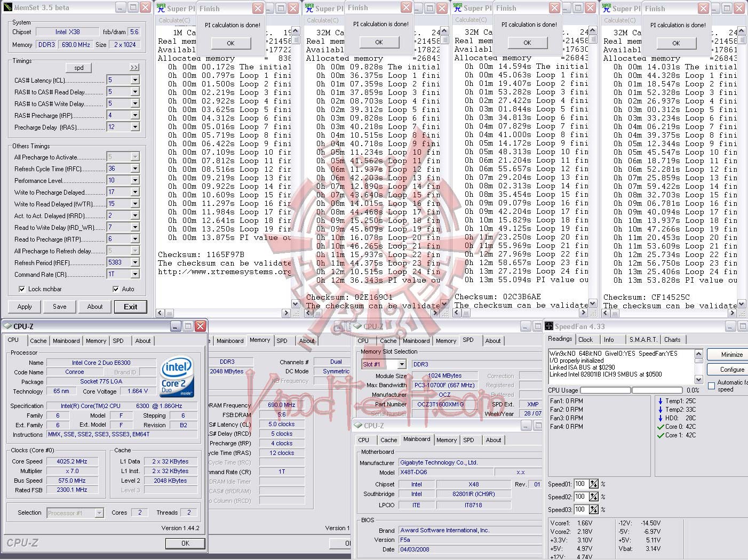This screenshot has width=748, height=560.
Task: Click the Speed01 percentage input field
Action: point(580,484)
